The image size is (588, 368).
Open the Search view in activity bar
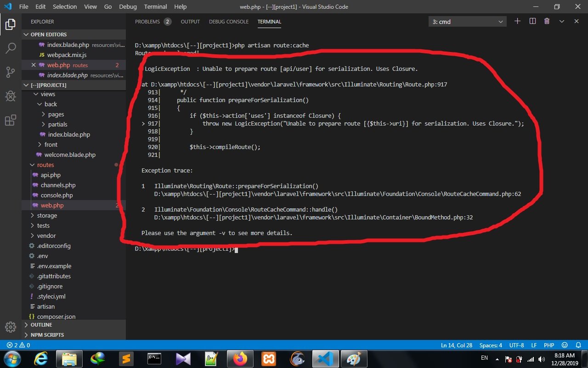point(11,48)
